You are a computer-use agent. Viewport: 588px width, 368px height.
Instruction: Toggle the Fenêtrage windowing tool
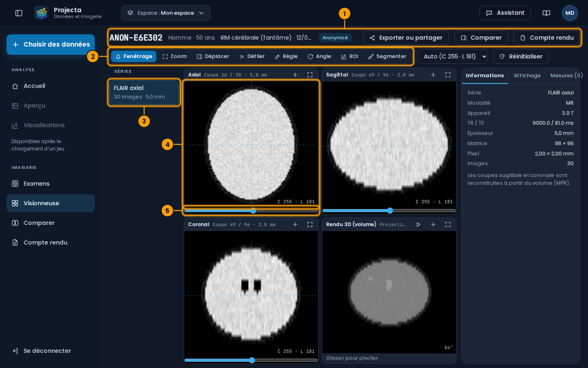pyautogui.click(x=134, y=56)
